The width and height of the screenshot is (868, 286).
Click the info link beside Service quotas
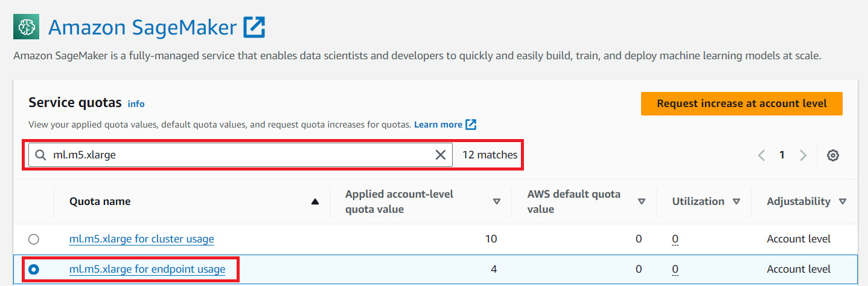136,104
